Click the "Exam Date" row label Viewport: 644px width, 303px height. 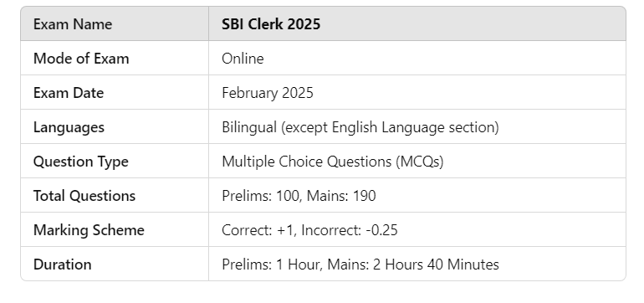coord(69,93)
